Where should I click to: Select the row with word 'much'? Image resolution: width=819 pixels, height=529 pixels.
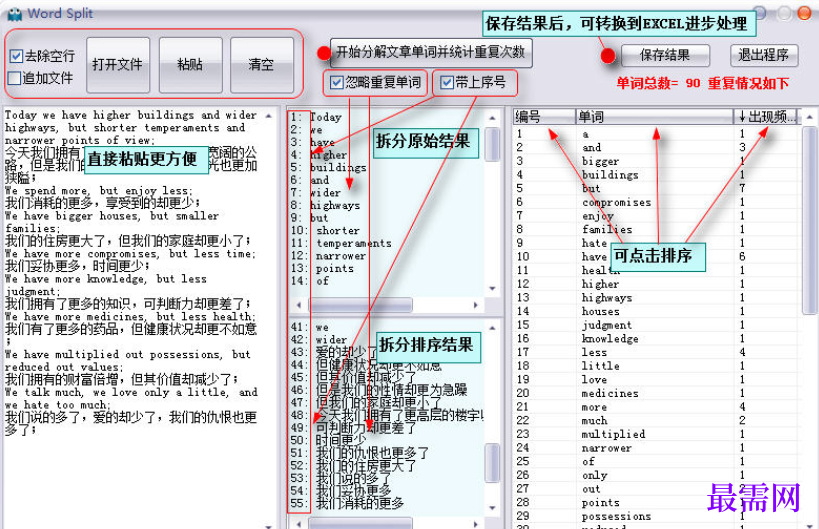point(656,420)
